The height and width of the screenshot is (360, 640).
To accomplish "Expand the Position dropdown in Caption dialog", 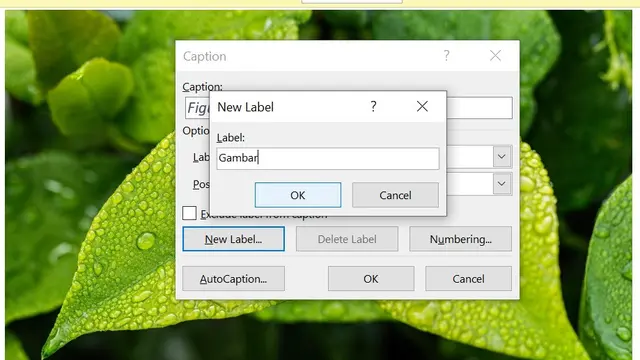I will pyautogui.click(x=502, y=184).
